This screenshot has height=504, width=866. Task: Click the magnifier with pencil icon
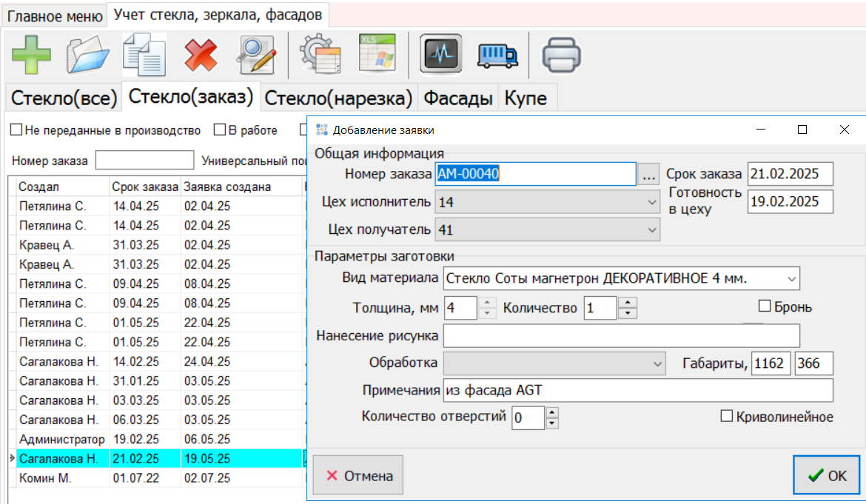pos(256,55)
